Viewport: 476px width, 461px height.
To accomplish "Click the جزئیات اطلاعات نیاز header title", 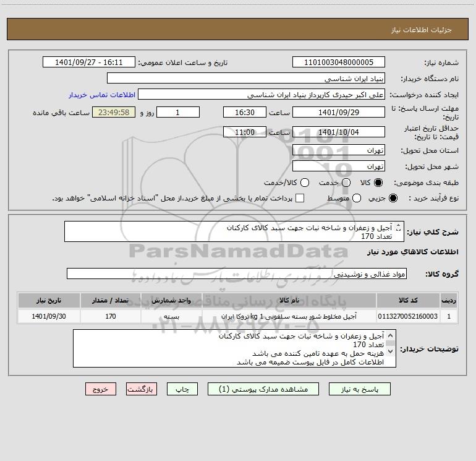I will (422, 30).
